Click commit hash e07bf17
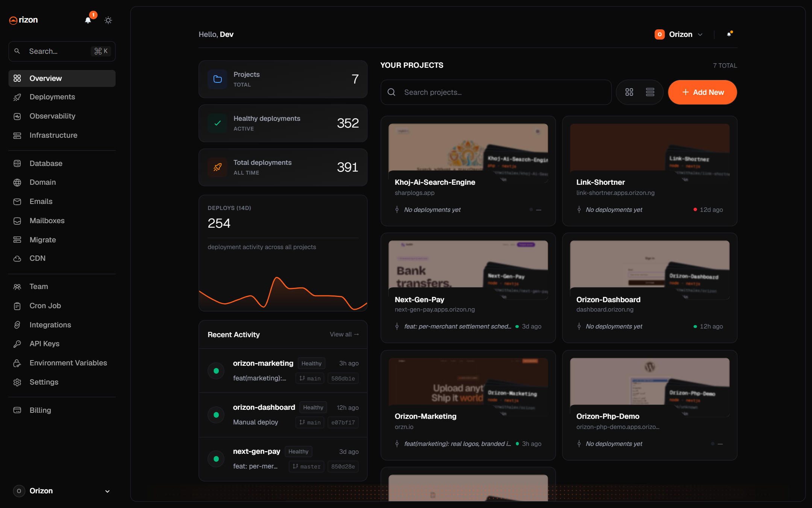This screenshot has height=508, width=812. 343,422
